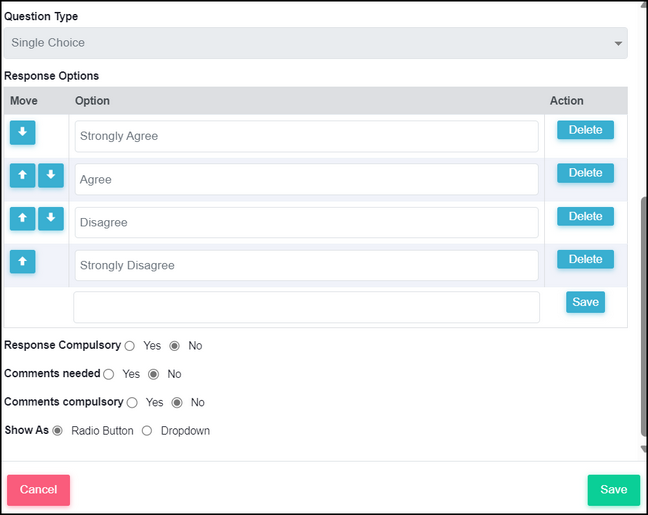Set Comments needed to Yes

coord(109,374)
